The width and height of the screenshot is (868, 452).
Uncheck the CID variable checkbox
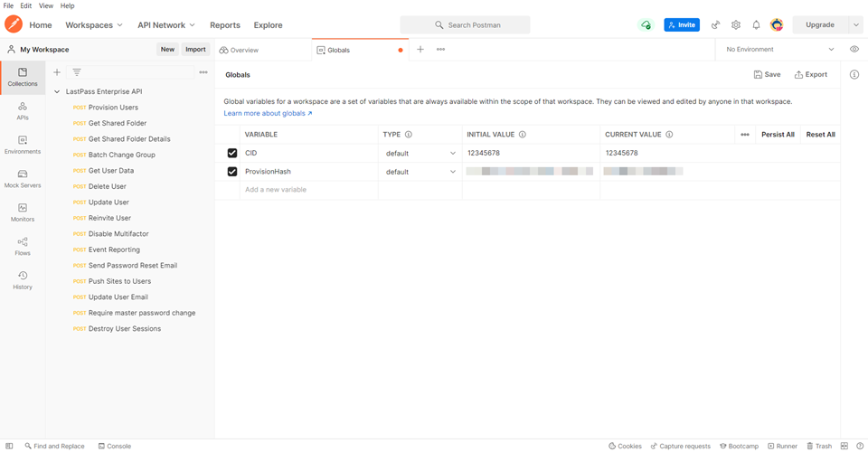232,154
